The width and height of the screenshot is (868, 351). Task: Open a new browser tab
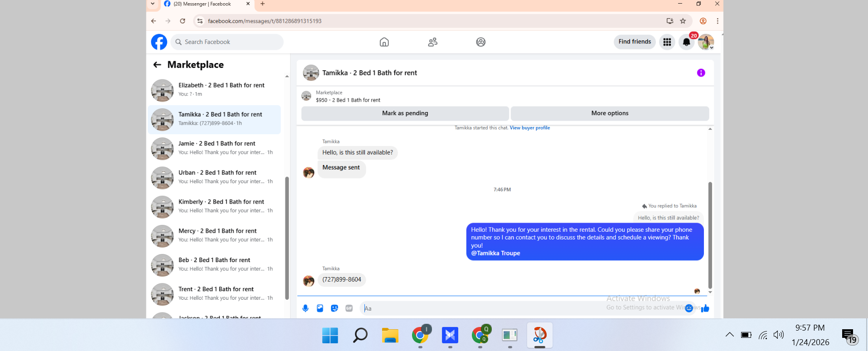(262, 4)
